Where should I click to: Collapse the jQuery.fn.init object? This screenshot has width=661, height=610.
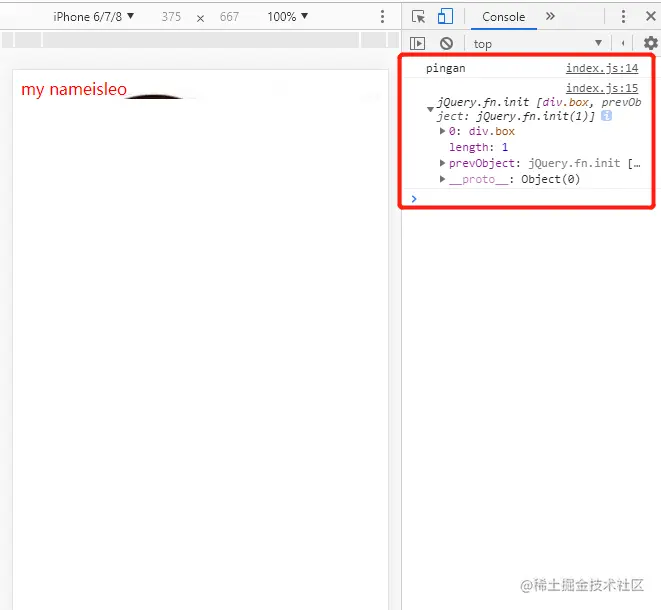point(430,109)
